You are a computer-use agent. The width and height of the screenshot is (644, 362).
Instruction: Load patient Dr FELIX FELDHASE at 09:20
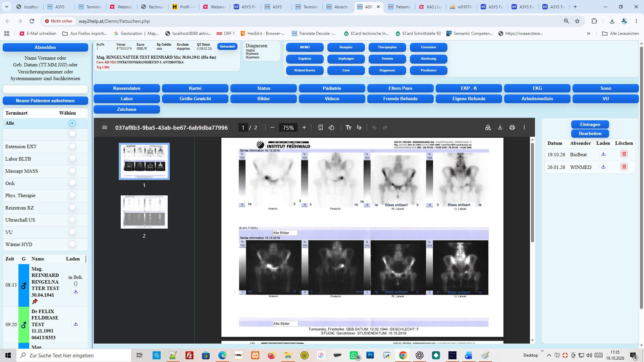click(x=76, y=324)
